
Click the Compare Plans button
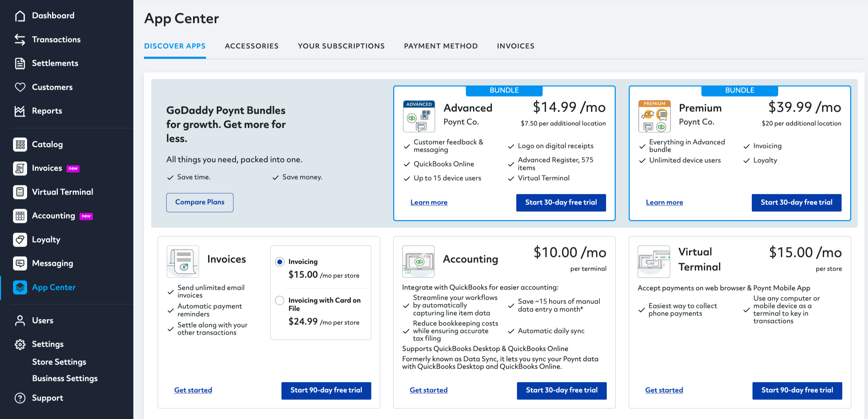point(200,202)
